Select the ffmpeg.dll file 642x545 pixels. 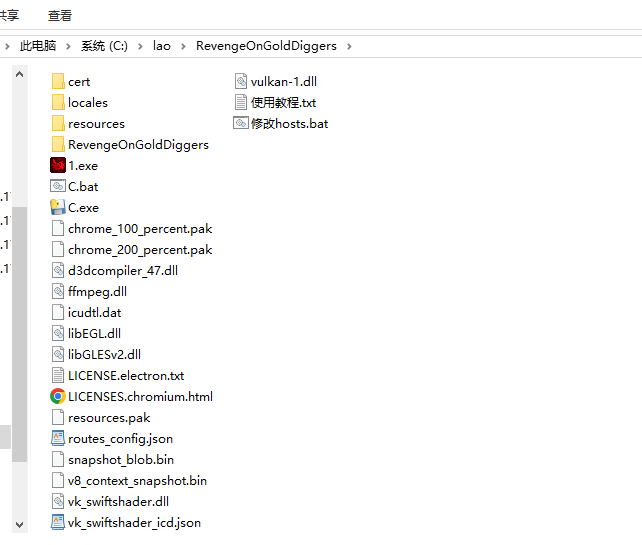97,292
